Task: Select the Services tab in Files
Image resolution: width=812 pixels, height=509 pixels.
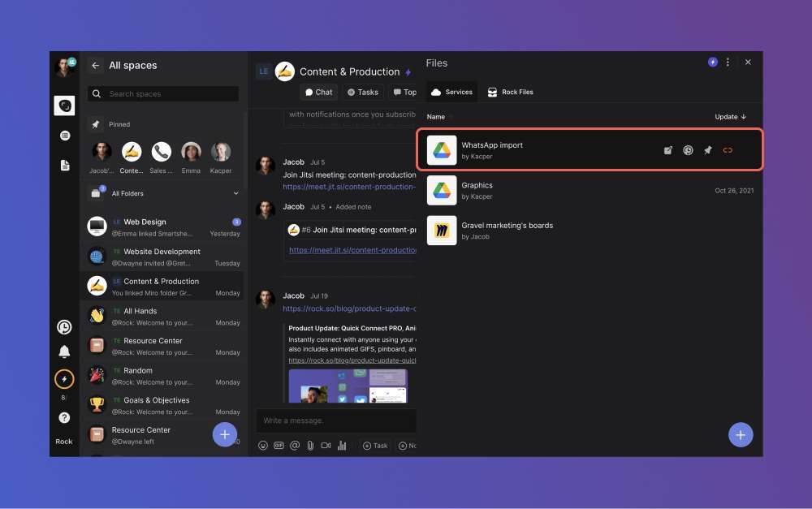Action: click(451, 92)
